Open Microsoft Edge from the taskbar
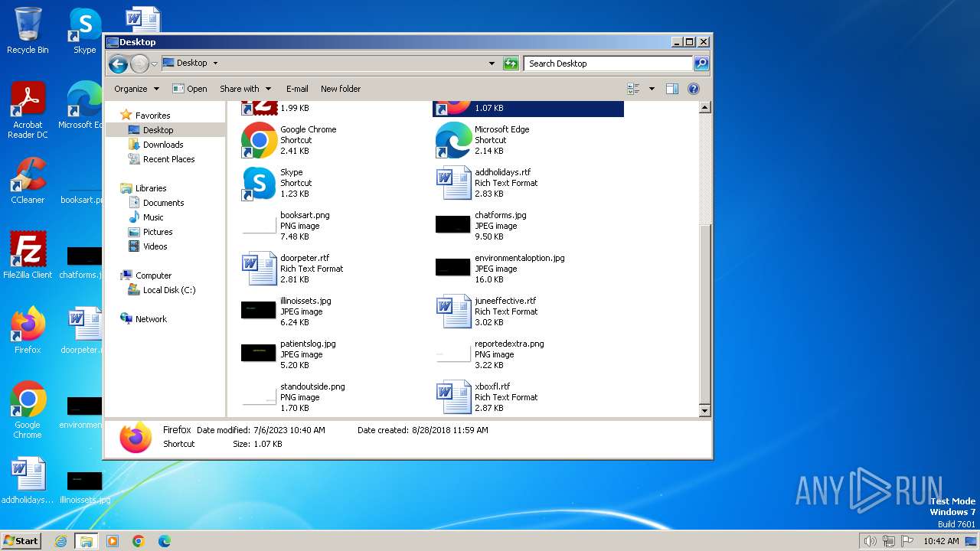 (x=164, y=541)
